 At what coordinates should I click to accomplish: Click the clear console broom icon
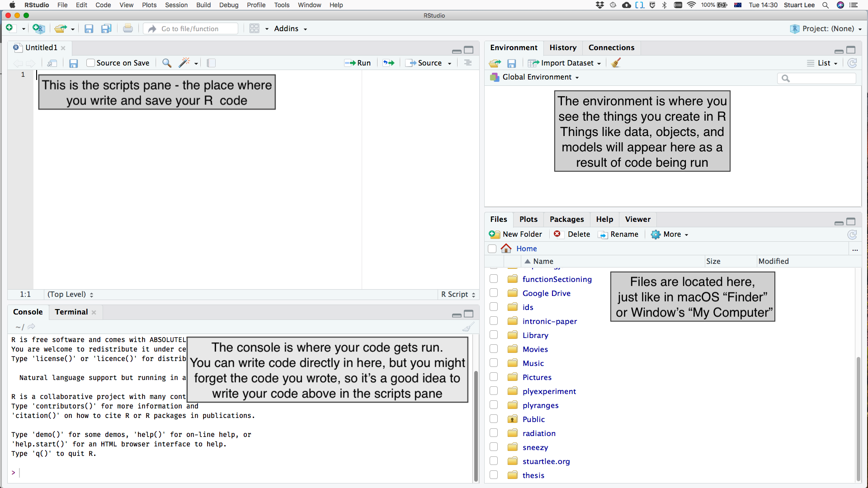click(x=468, y=327)
